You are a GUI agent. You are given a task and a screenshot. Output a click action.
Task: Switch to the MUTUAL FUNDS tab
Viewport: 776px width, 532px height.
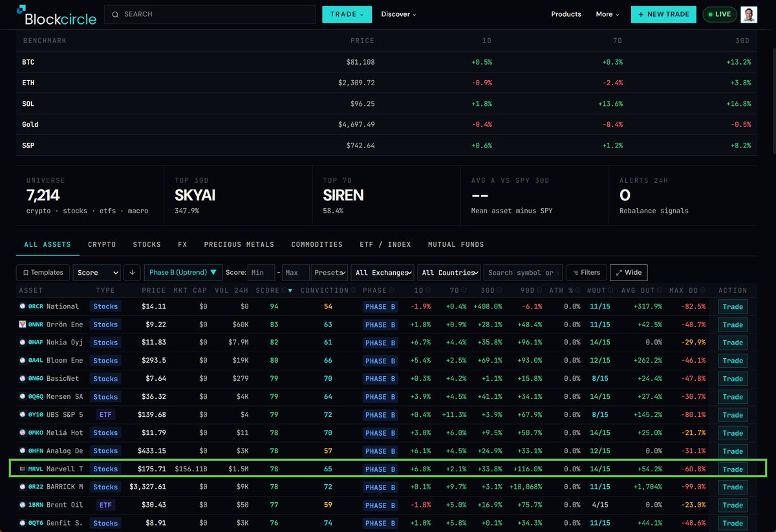pos(456,245)
